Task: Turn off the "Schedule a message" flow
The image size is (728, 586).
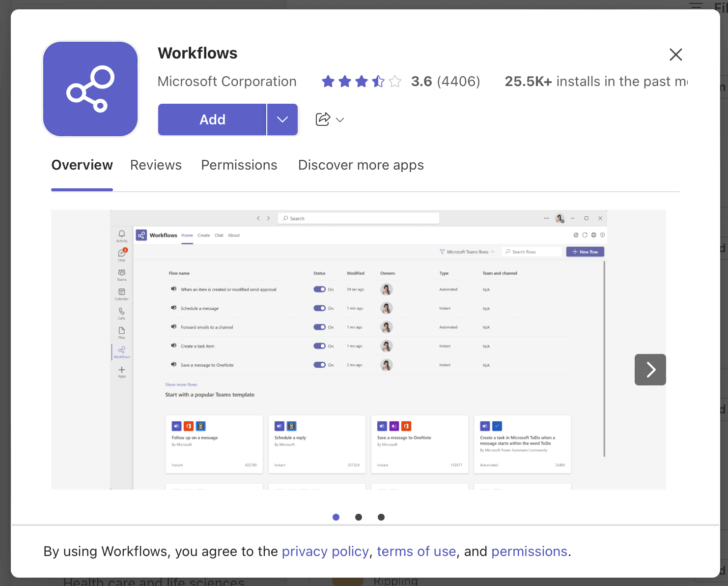Action: tap(320, 308)
